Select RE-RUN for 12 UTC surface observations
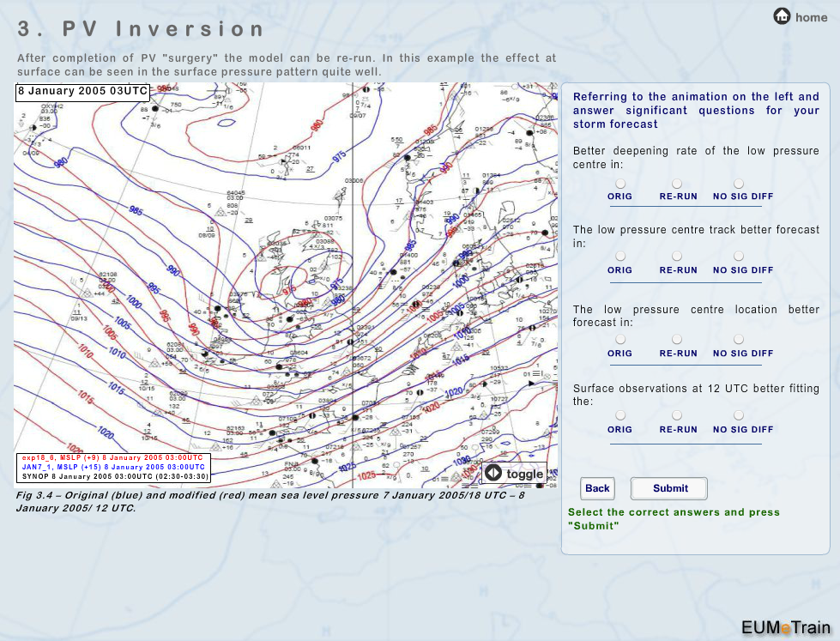Screen dimensions: 840x641 point(677,415)
